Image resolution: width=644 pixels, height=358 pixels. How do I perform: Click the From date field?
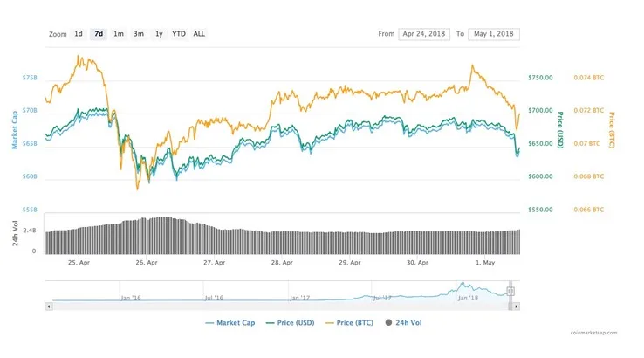(423, 34)
